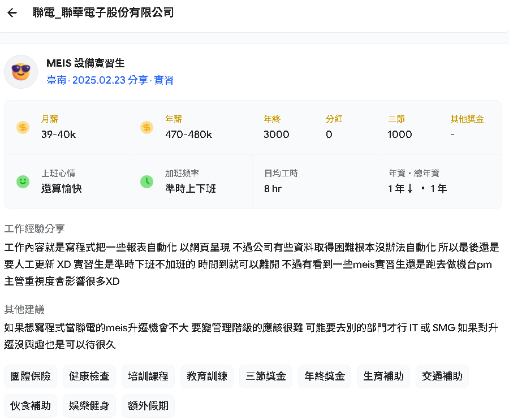Image resolution: width=509 pixels, height=420 pixels.
Task: Click the 年資・總年資 label
Action: 414,174
